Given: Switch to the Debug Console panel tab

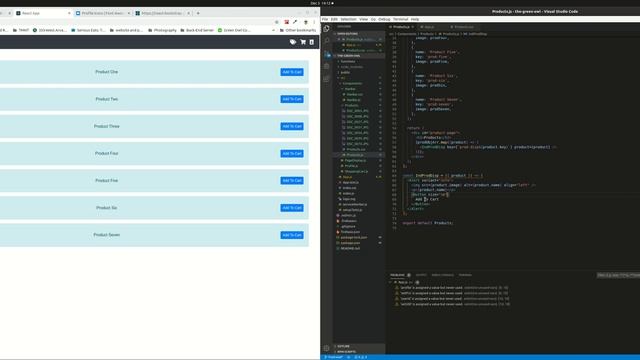Looking at the screenshot, I should pos(442,275).
